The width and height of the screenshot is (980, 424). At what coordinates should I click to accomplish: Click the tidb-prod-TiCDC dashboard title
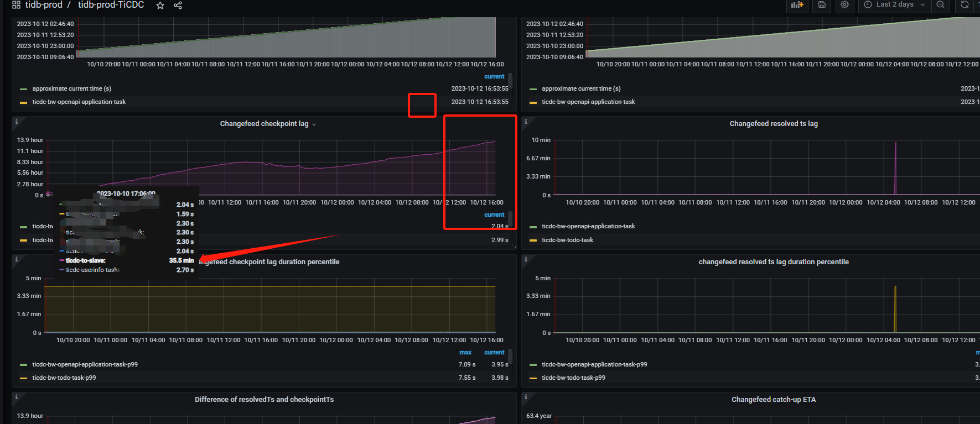(111, 5)
